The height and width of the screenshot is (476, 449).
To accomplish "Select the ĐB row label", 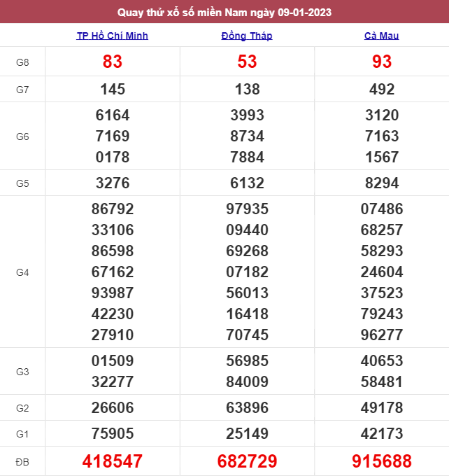I will [x=22, y=461].
